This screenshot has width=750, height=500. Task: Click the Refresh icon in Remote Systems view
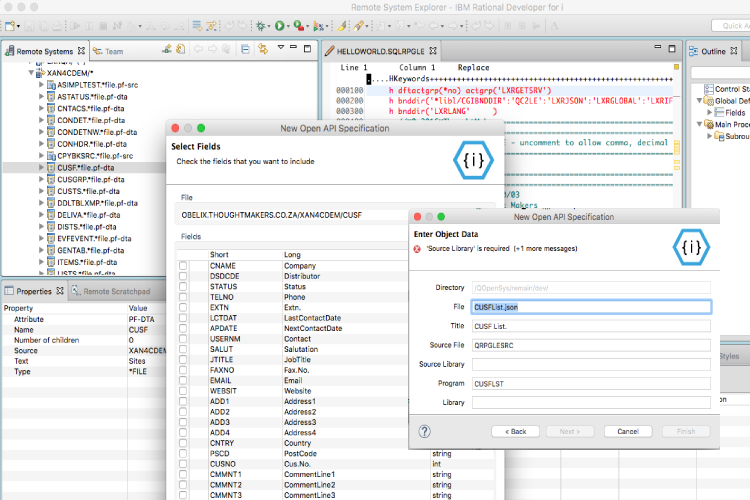click(180, 49)
